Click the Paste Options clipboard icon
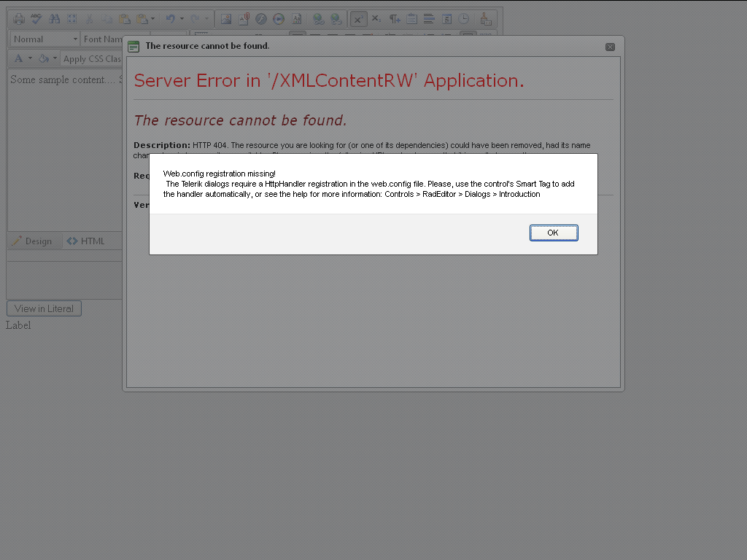The width and height of the screenshot is (747, 560). [x=142, y=19]
